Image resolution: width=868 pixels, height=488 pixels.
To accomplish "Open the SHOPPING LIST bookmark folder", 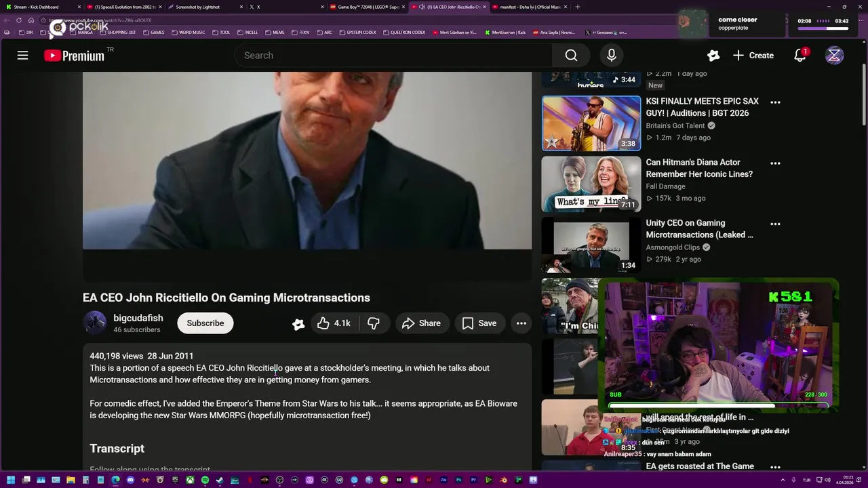I will (x=118, y=33).
